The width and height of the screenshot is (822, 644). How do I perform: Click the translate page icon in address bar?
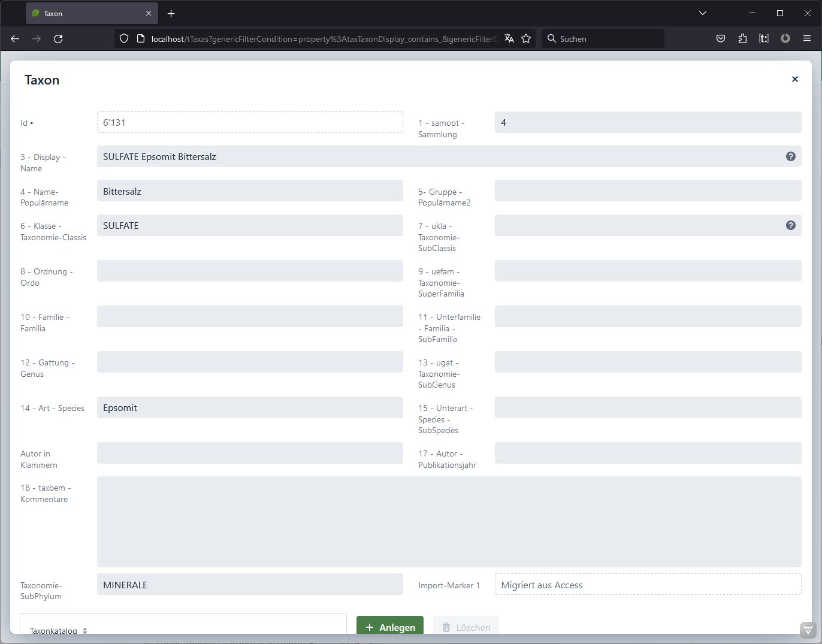point(509,38)
